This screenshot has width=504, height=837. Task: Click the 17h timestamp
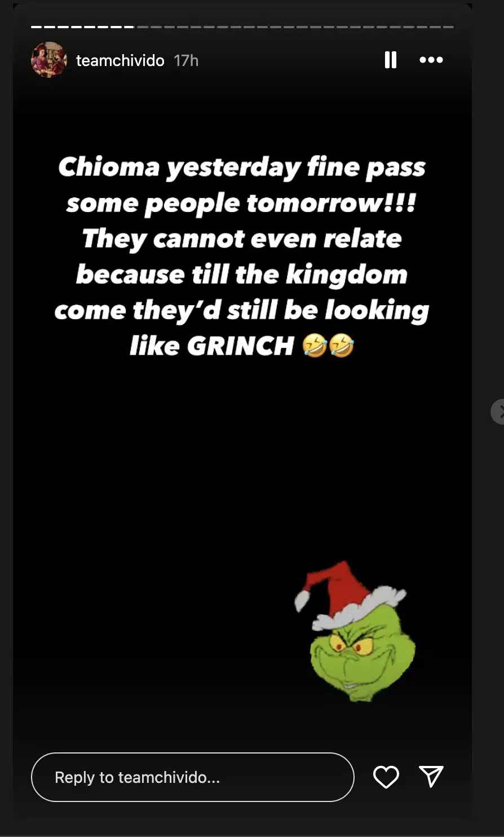(x=186, y=60)
